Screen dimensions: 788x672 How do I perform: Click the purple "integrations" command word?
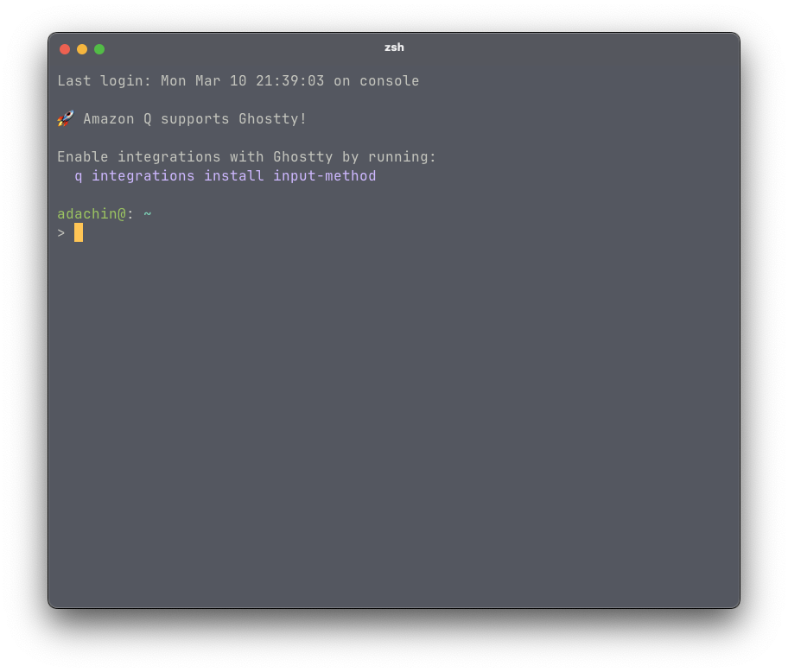pyautogui.click(x=143, y=176)
